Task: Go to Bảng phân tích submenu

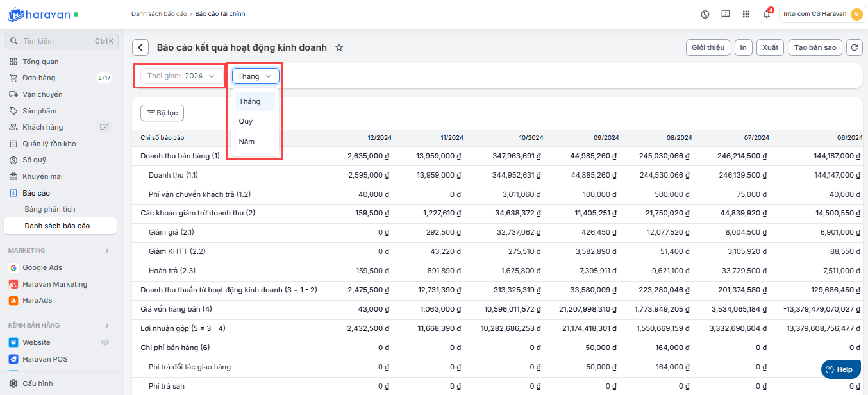Action: pyautogui.click(x=50, y=209)
